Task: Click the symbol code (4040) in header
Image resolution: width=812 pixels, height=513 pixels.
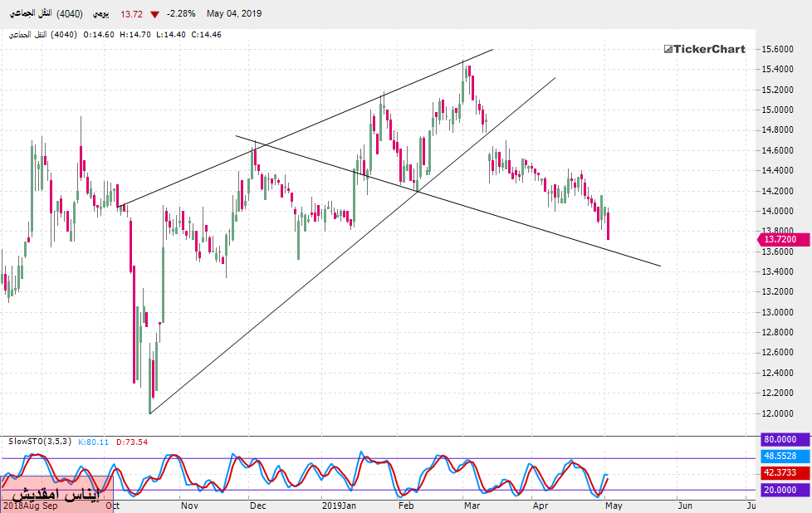Action: (x=69, y=14)
